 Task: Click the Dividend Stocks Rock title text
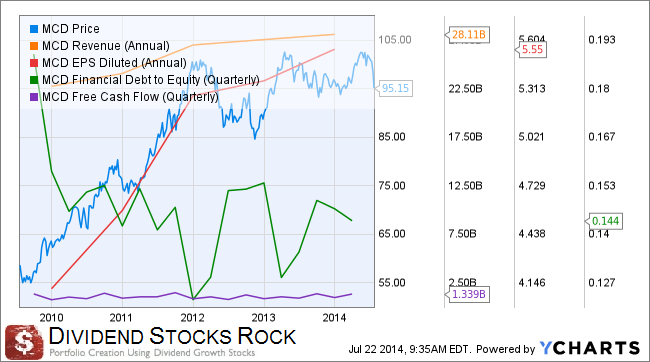coord(172,336)
